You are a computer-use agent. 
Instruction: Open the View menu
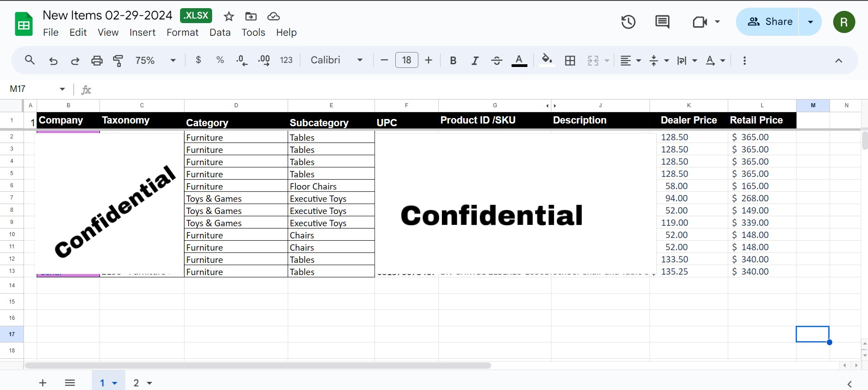pos(108,33)
